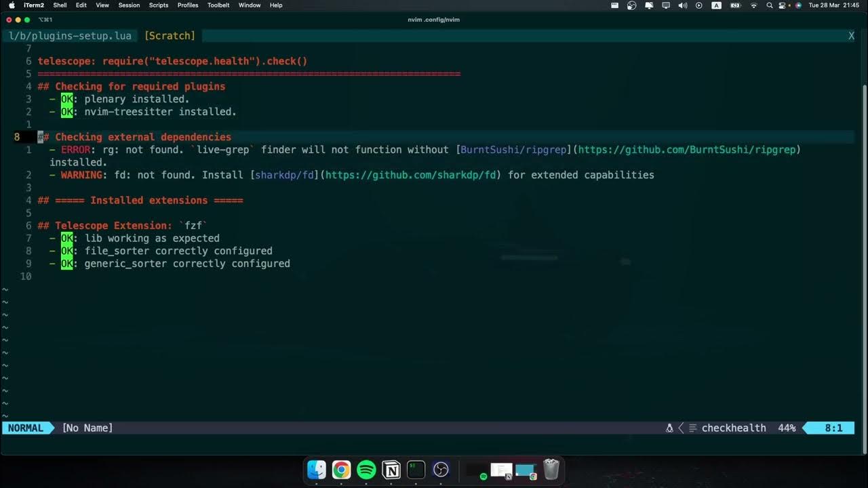The width and height of the screenshot is (868, 488).
Task: Open the Scripts menu
Action: (159, 5)
